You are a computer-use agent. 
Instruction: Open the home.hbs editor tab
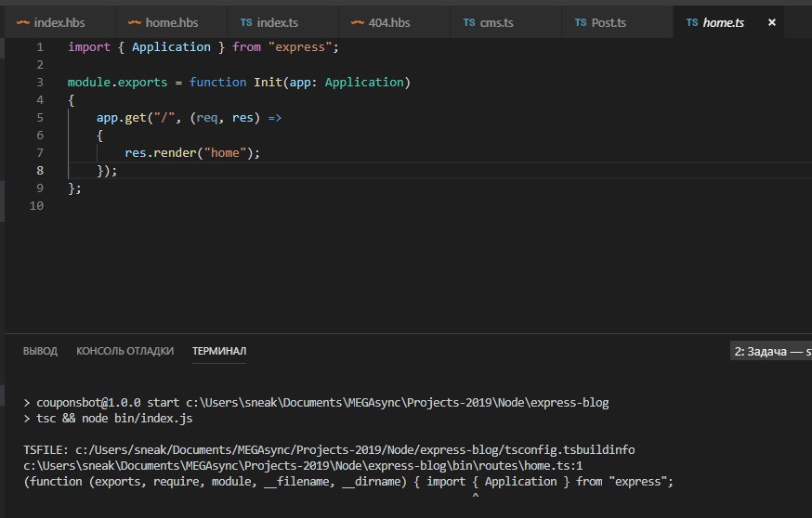tap(171, 23)
